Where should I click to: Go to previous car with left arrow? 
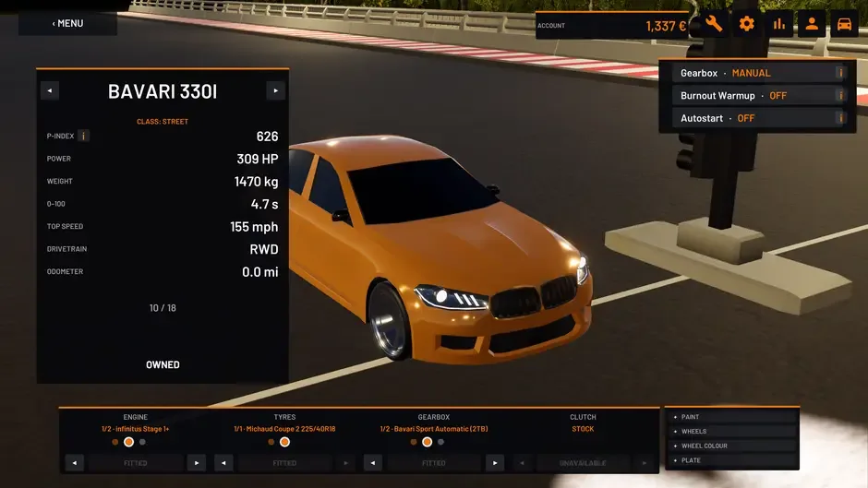point(50,90)
